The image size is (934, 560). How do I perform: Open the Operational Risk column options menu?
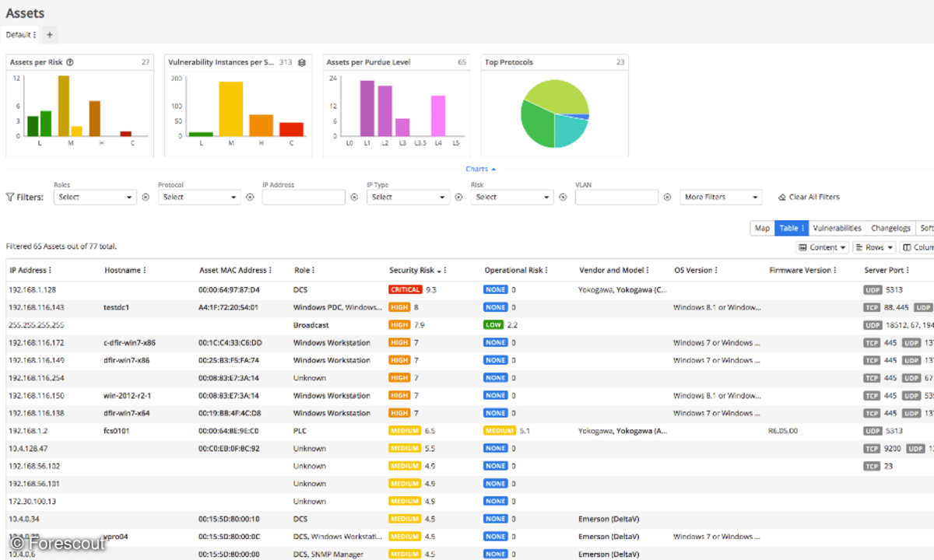point(546,271)
